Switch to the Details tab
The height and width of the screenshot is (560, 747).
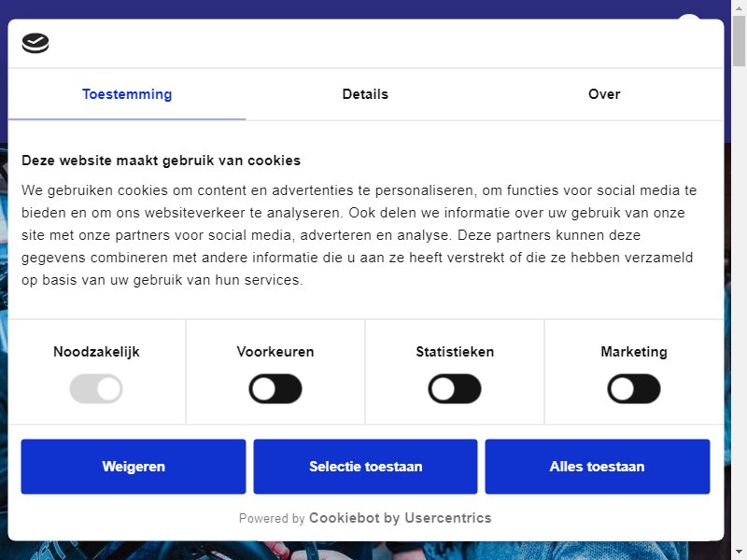365,94
